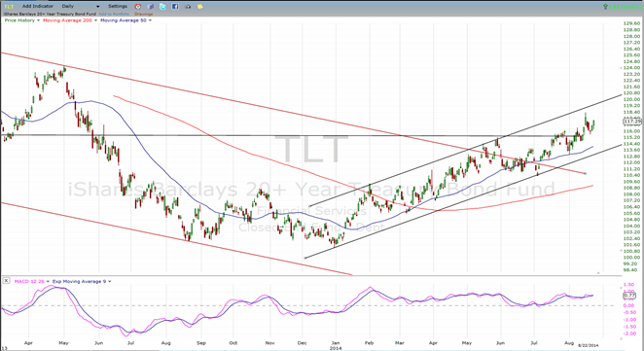Click the TLT ticker symbol box
Screen dimensions: 644x351
tap(9, 7)
